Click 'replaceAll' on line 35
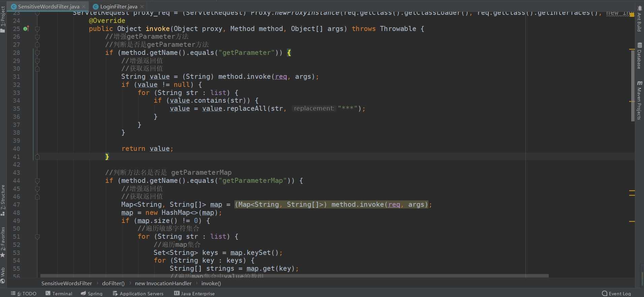The height and width of the screenshot is (297, 644). click(247, 109)
